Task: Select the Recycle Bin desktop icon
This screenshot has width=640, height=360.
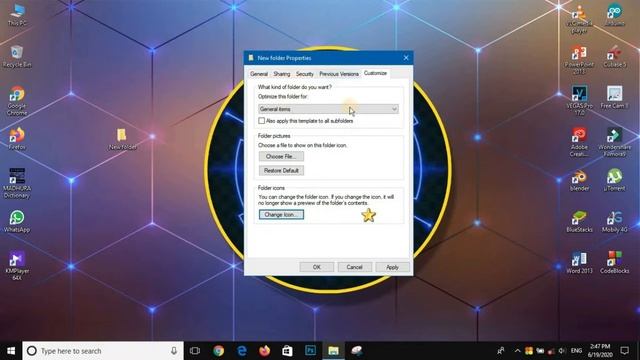Action: [17, 56]
